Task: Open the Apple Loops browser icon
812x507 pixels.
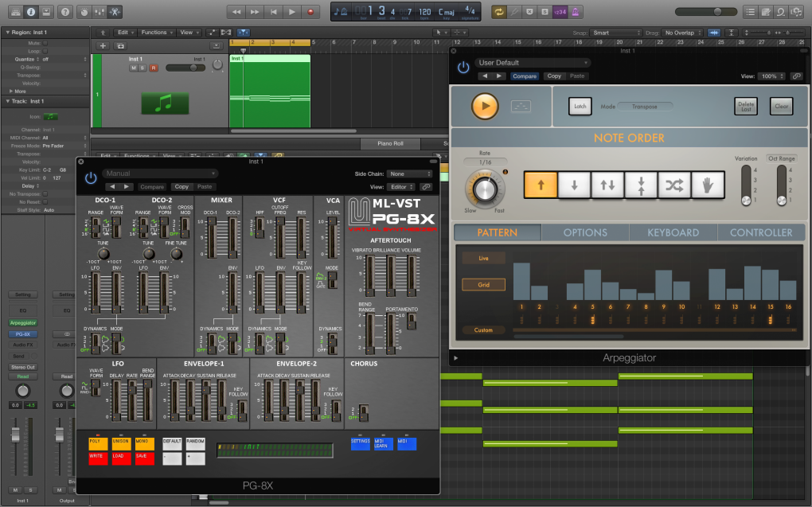Action: point(781,11)
